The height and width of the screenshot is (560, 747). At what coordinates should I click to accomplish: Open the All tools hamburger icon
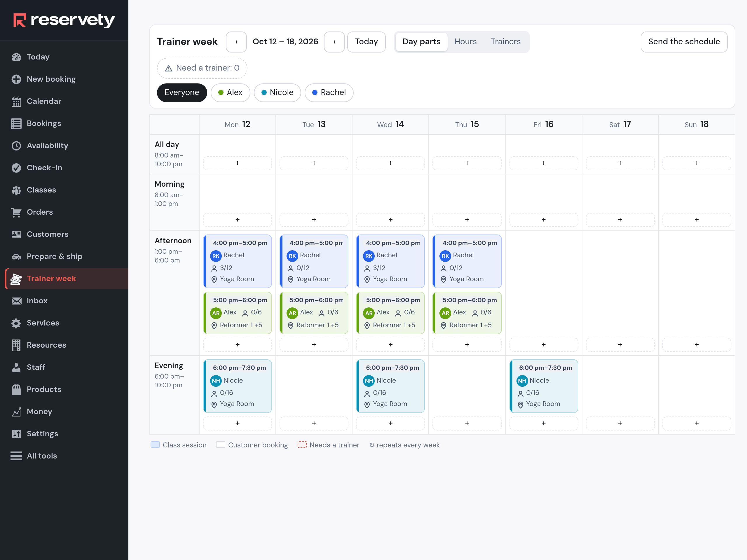16,456
